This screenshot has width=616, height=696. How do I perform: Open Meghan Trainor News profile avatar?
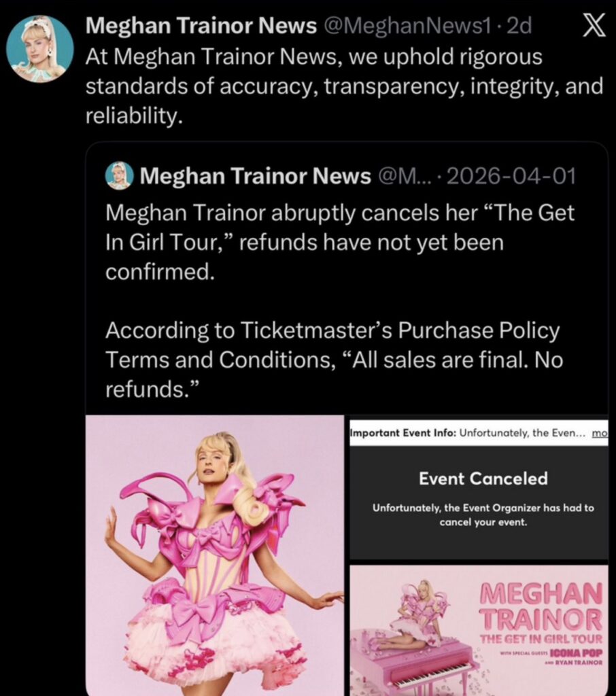point(40,49)
